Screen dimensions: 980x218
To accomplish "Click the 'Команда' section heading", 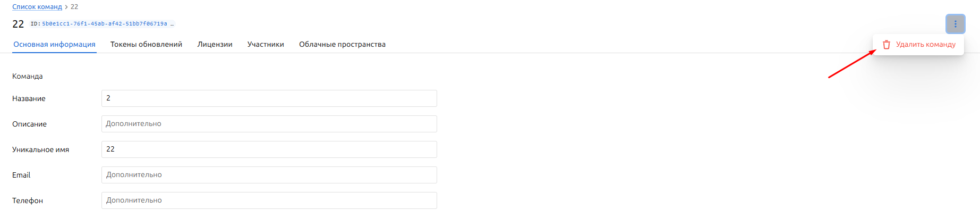I will point(28,77).
